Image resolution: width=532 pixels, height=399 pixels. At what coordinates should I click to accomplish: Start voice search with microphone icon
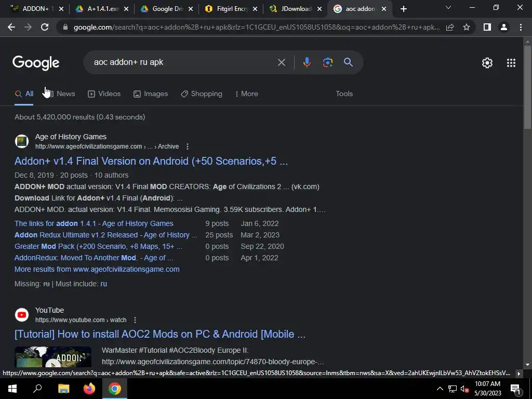307,62
